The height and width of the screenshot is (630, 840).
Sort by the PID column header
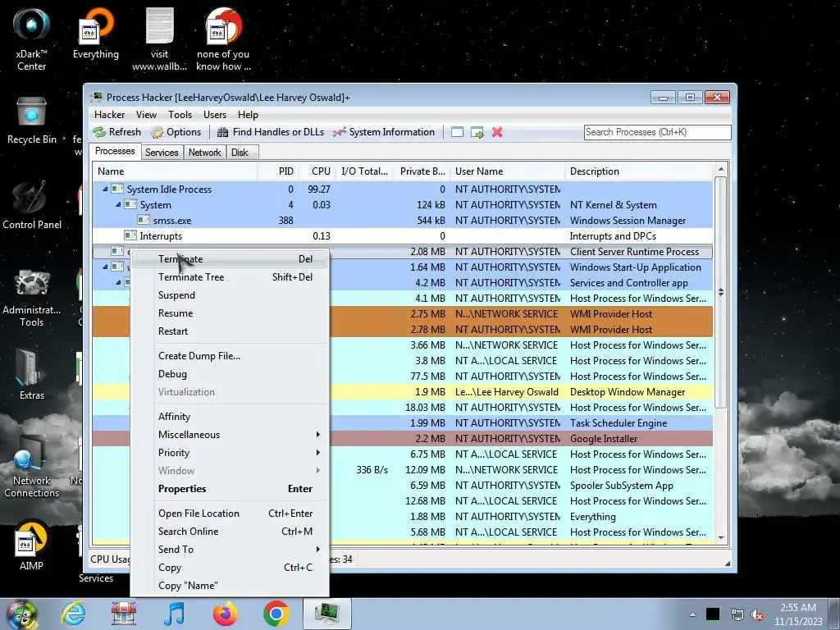(x=278, y=171)
